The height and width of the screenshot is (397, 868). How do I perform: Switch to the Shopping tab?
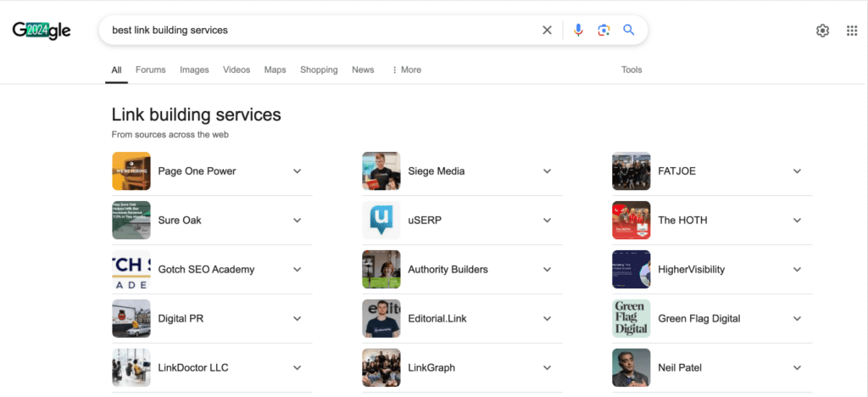point(319,70)
